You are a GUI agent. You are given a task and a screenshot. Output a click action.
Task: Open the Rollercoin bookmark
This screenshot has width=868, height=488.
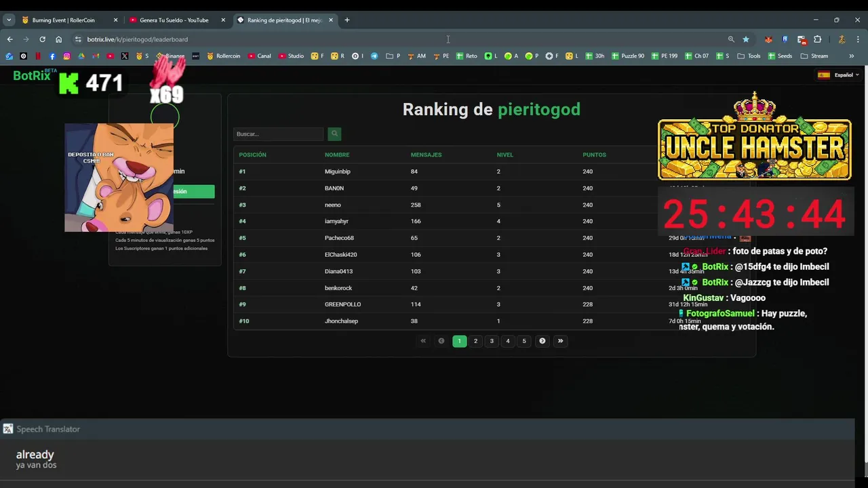coord(224,56)
